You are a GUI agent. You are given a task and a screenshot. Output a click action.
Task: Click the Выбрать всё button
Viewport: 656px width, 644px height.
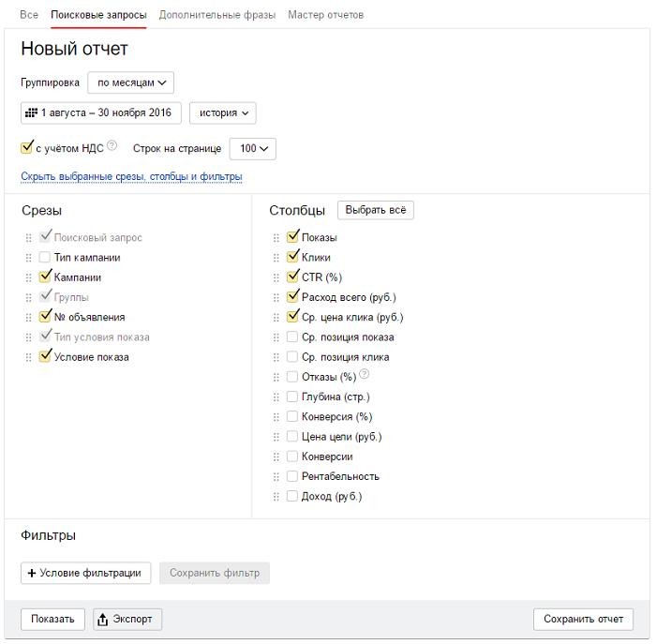pyautogui.click(x=375, y=210)
